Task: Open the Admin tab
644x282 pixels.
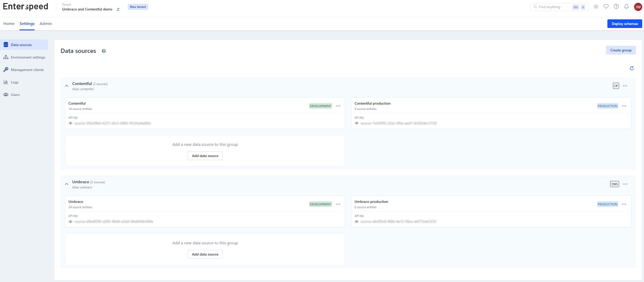Action: pos(46,23)
